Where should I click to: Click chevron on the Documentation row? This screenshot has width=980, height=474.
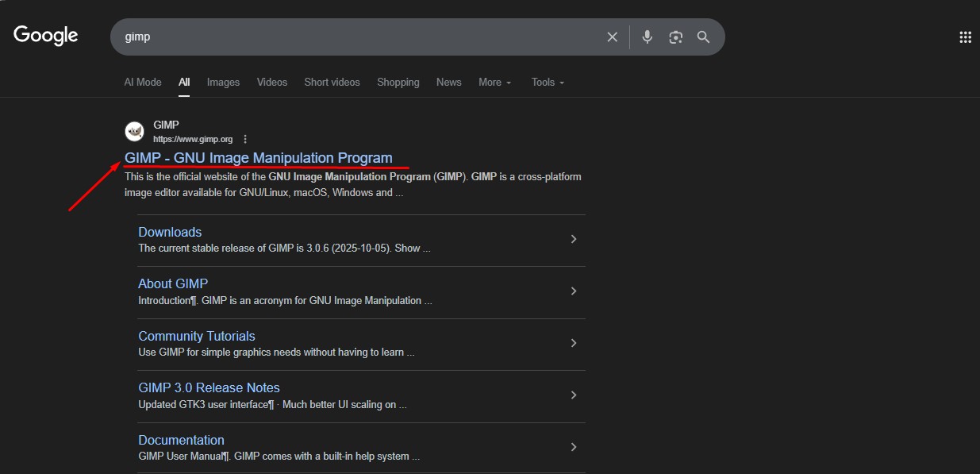click(x=574, y=447)
